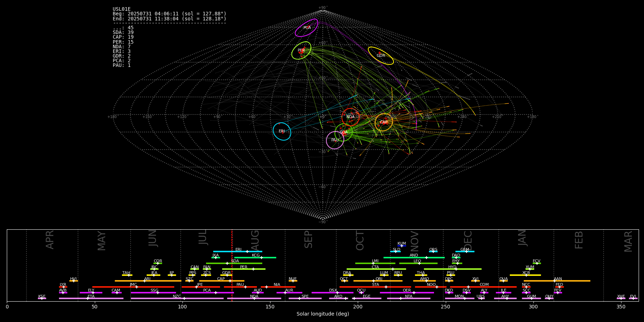Click the PCA radiant circle on sky map
This screenshot has width=644, height=322.
(x=307, y=28)
